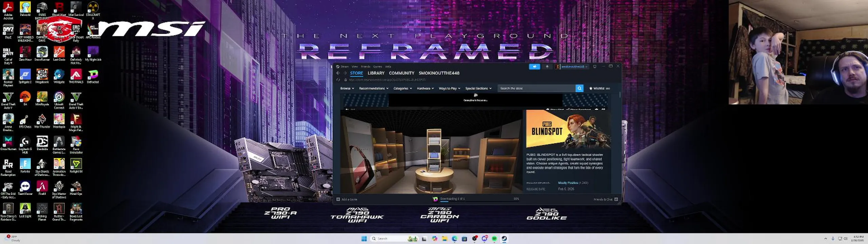868x244 pixels.
Task: Click the Mostly Positive reviews link
Action: pos(568,183)
